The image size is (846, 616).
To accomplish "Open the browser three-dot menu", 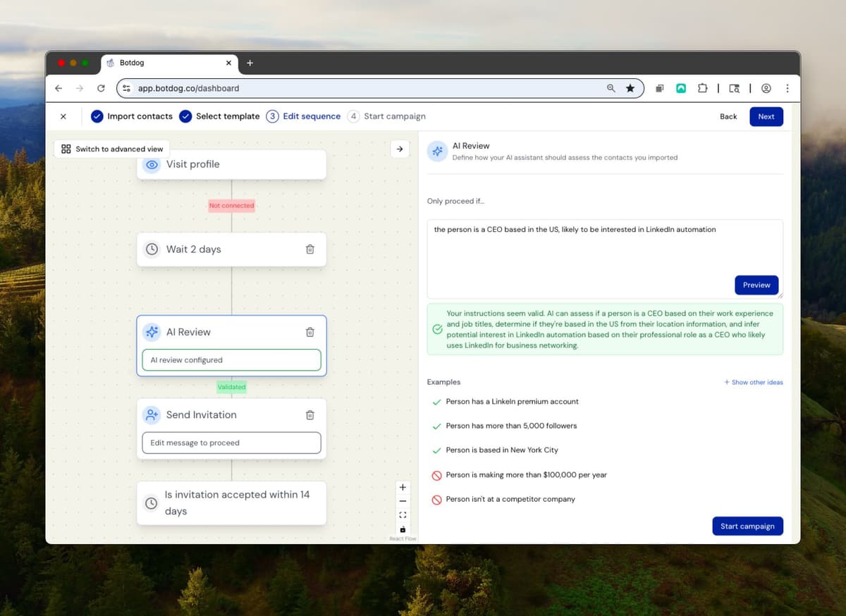I will pyautogui.click(x=787, y=88).
